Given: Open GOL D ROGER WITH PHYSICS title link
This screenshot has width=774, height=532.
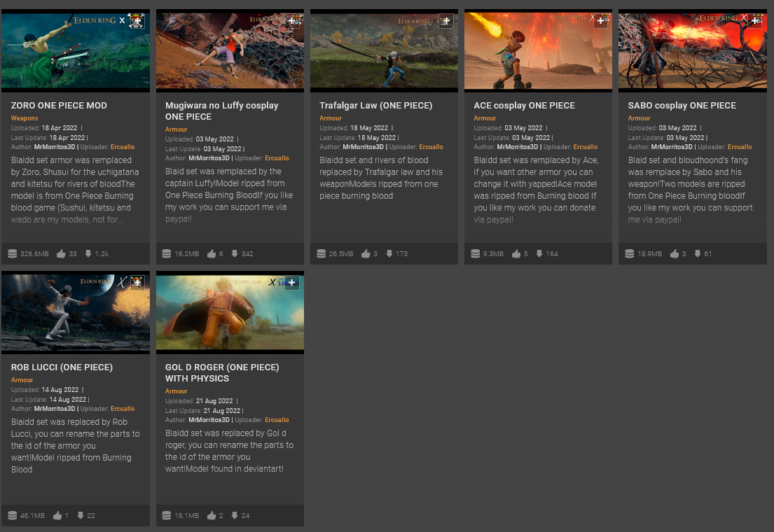Looking at the screenshot, I should pyautogui.click(x=222, y=372).
